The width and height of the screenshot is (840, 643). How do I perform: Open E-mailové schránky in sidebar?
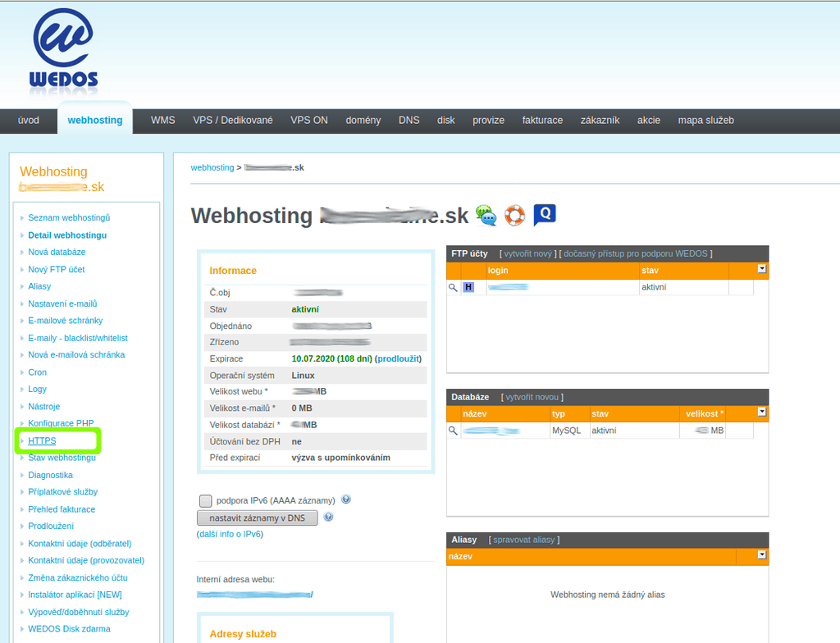click(66, 321)
